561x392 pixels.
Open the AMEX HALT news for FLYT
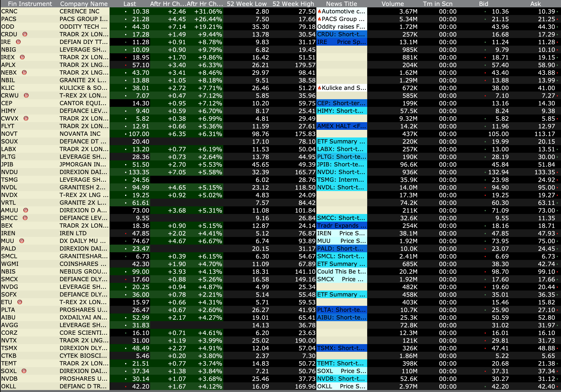tap(341, 126)
